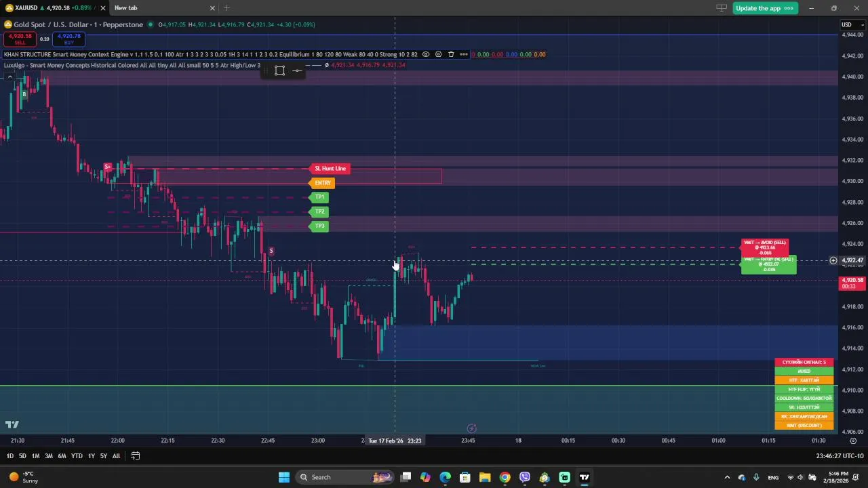Remove the KHAN STRUCTURE indicator with trash icon

451,54
